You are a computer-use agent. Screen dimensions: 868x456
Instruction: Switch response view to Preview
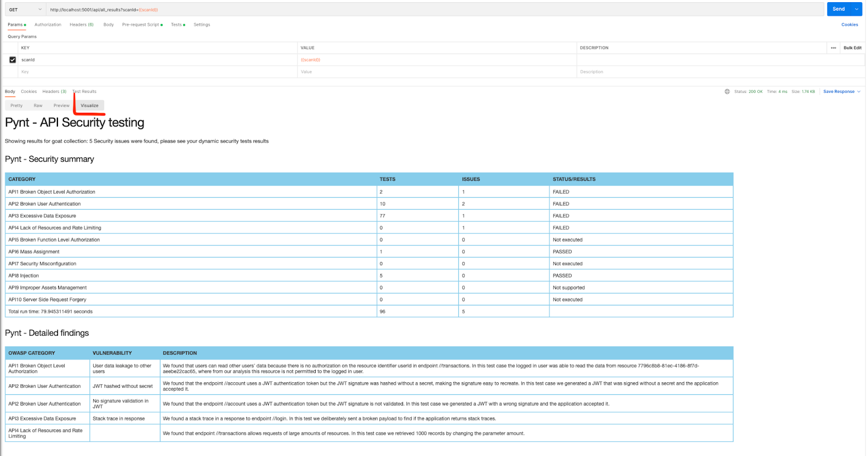61,106
